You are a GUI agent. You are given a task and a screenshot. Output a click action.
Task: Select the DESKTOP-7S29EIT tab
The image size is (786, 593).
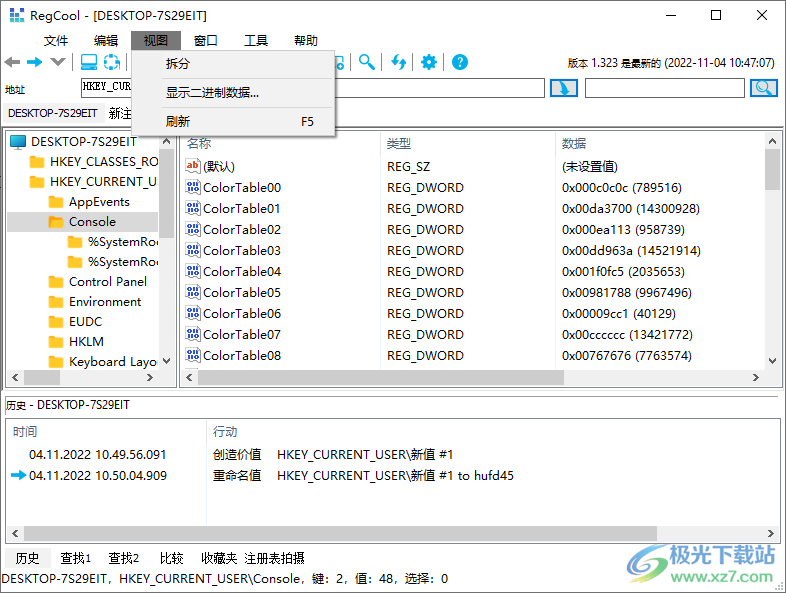(53, 113)
